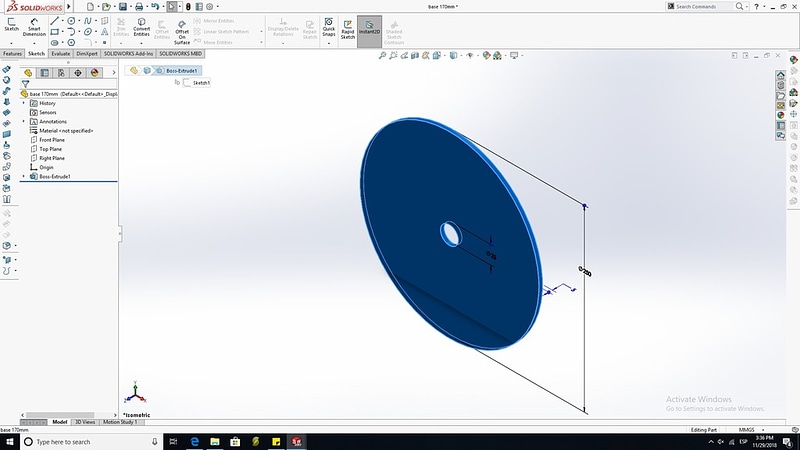
Task: Click the Sketch tool icon
Action: 11,24
